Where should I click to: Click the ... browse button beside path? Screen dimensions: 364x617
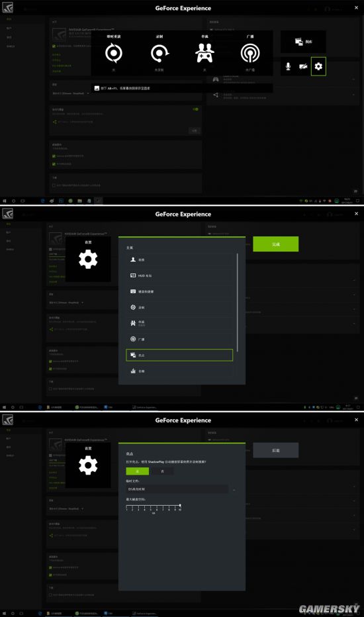[x=234, y=489]
